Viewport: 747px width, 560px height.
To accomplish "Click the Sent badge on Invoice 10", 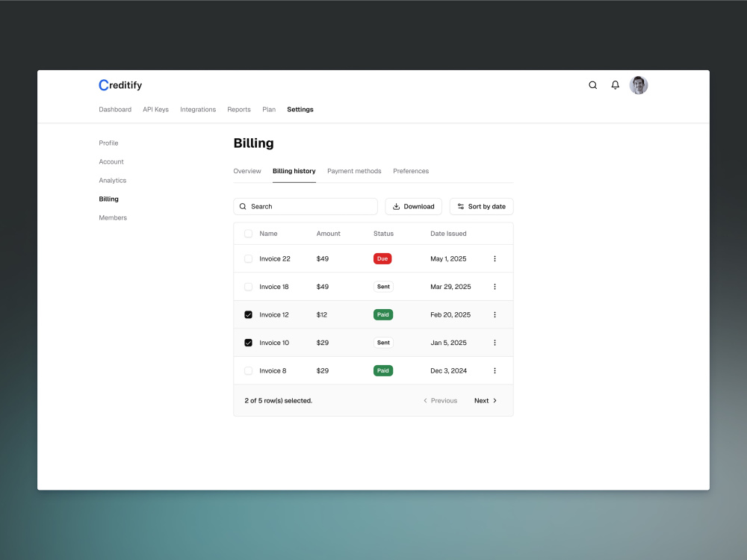I will coord(383,343).
